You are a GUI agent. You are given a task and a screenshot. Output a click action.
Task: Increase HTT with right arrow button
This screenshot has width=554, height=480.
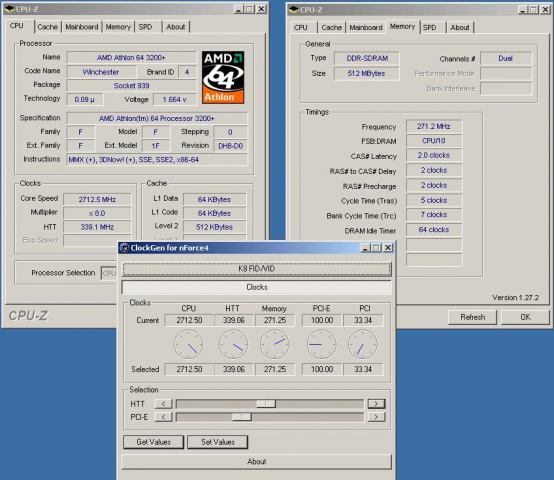click(x=376, y=403)
